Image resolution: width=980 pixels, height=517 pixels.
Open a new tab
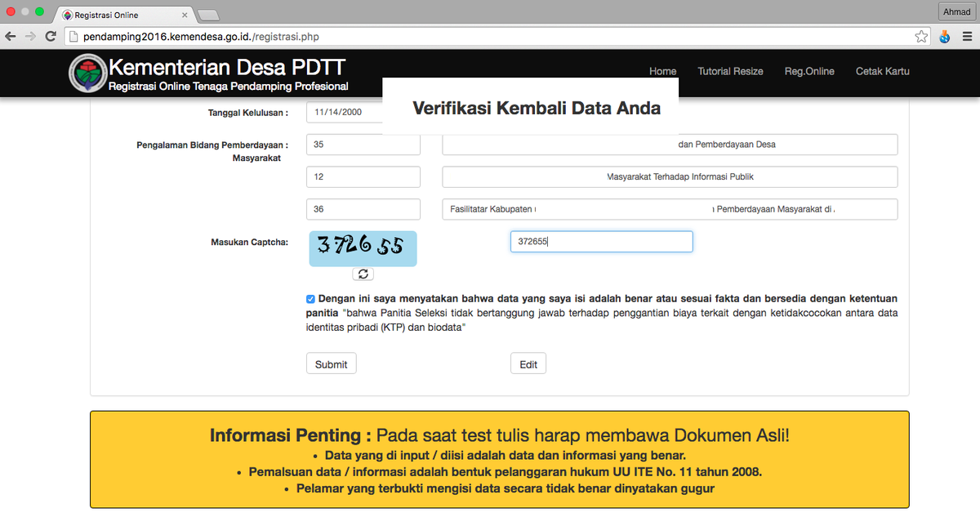[208, 15]
